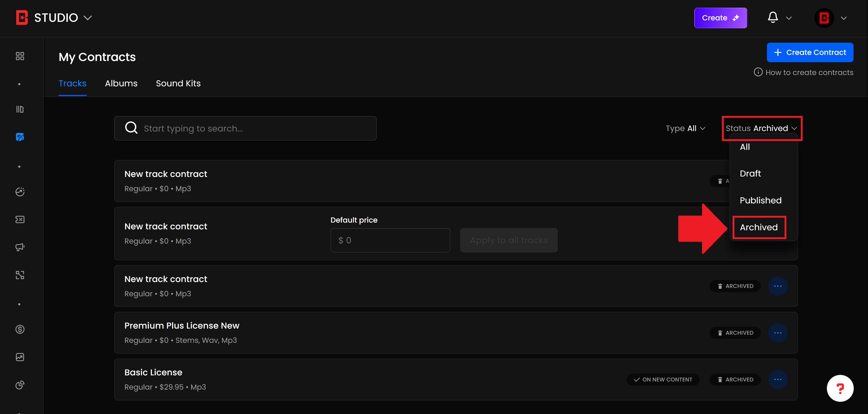Select Draft in the status list
The height and width of the screenshot is (414, 868).
[750, 174]
